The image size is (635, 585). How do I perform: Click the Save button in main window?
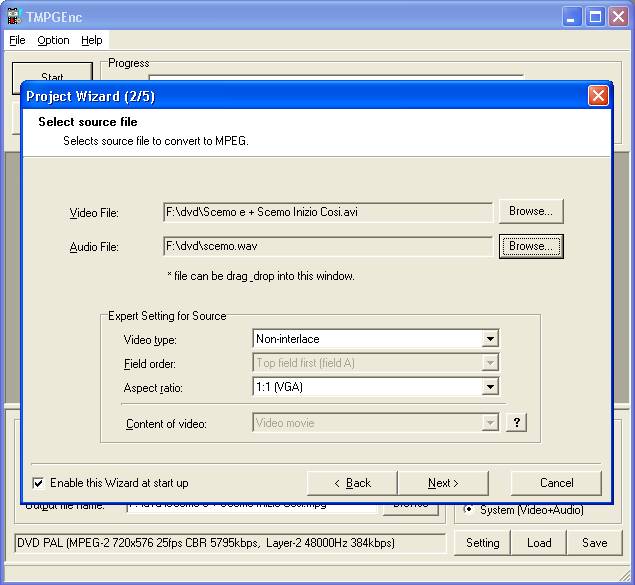pos(595,542)
